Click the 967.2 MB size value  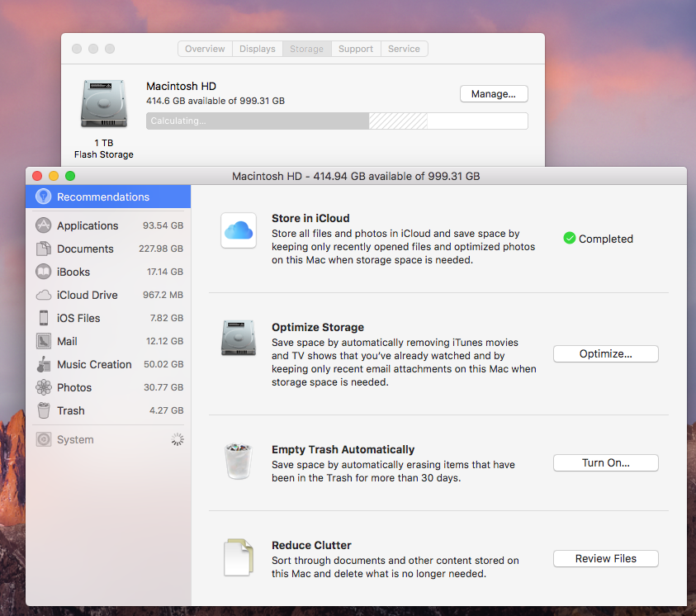[163, 295]
